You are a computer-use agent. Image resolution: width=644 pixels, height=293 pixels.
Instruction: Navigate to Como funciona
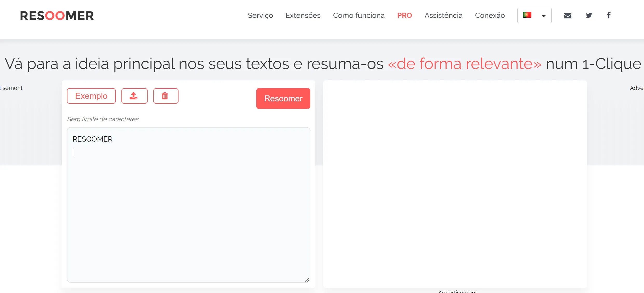(x=359, y=15)
